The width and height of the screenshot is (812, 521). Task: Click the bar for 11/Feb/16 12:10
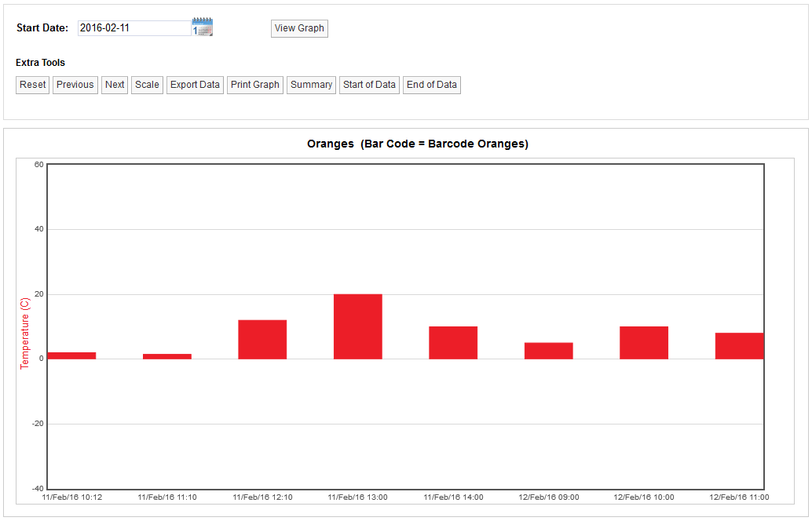(x=262, y=340)
